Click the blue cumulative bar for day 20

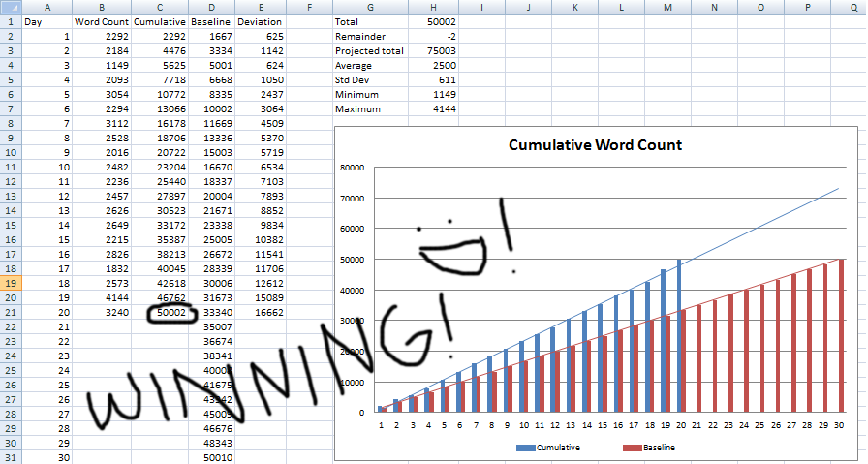[x=678, y=335]
